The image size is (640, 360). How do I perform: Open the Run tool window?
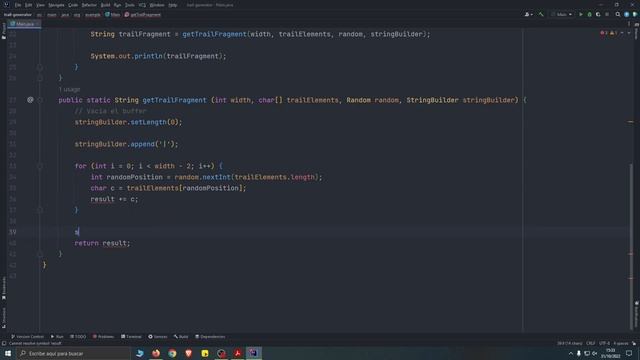(57, 337)
